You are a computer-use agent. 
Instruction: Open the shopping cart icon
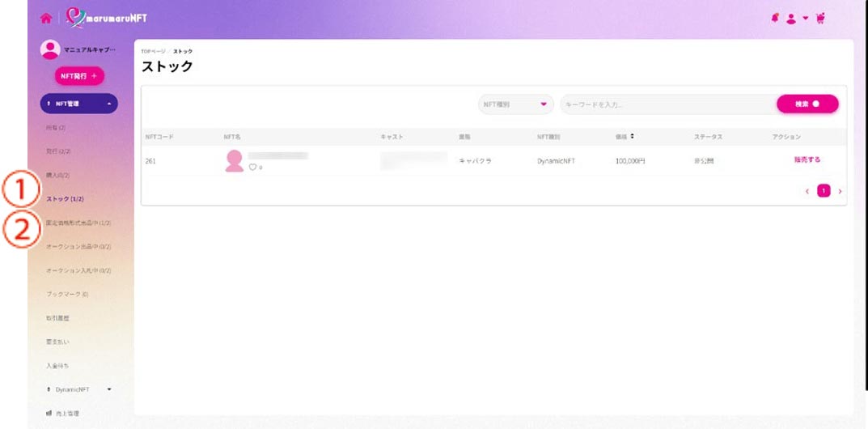[x=820, y=19]
